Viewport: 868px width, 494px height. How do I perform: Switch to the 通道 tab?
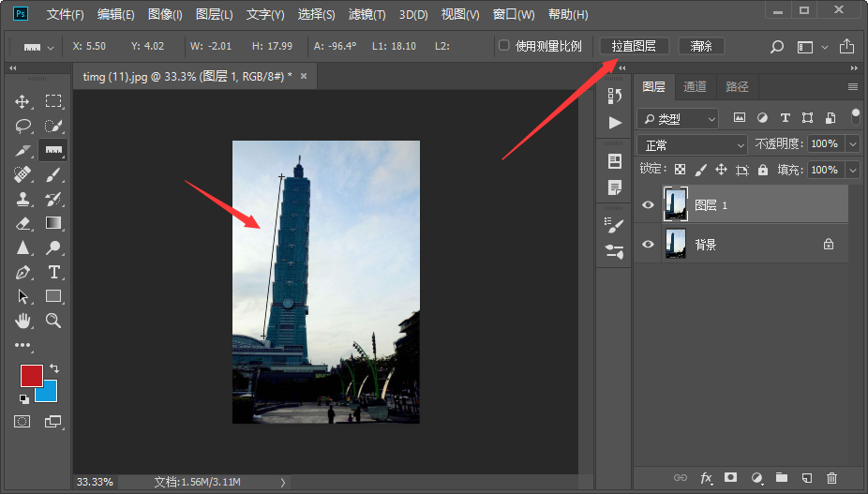pos(695,86)
